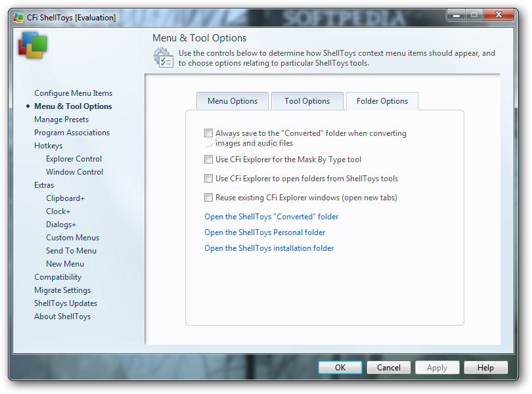Image resolution: width=532 pixels, height=394 pixels.
Task: Open Clock+ settings
Action: (x=58, y=211)
